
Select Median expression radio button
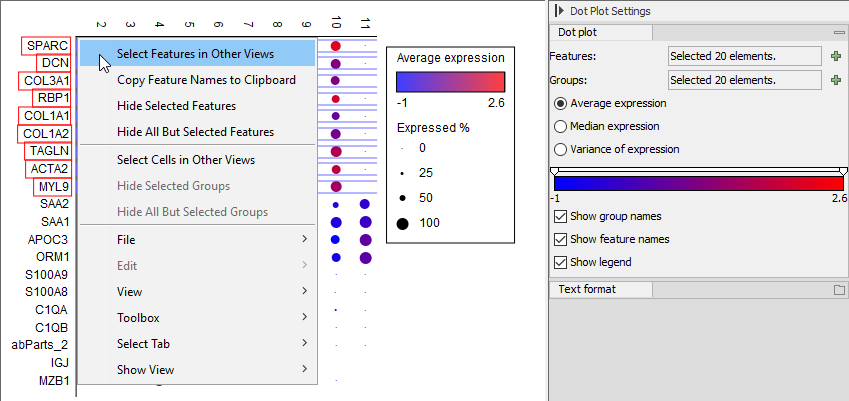click(560, 126)
